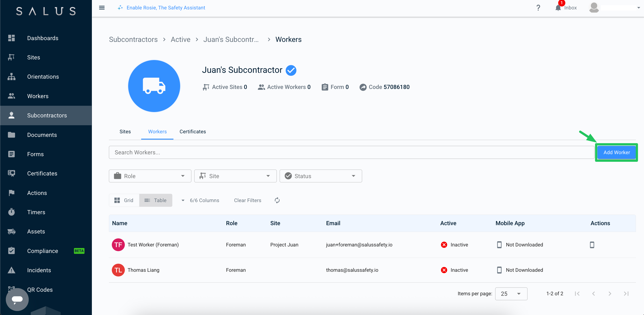Click email thomas@salussafety.io

tap(352, 270)
